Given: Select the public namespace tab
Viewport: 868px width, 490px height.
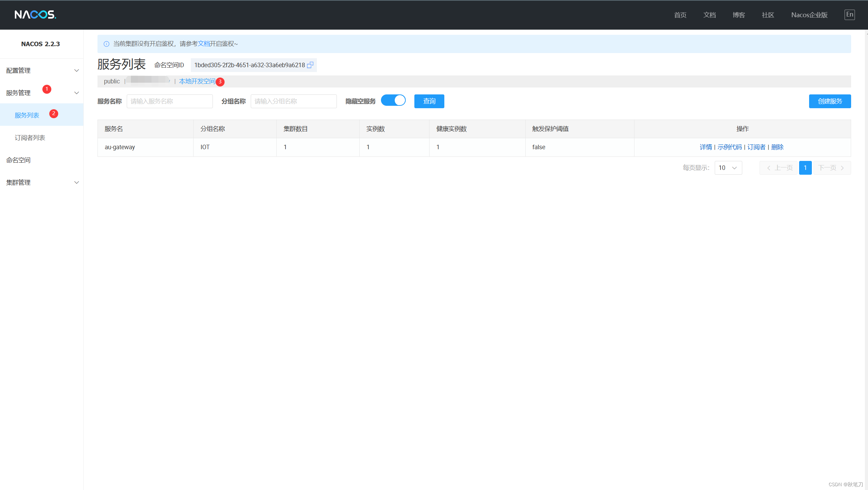Looking at the screenshot, I should pos(112,81).
